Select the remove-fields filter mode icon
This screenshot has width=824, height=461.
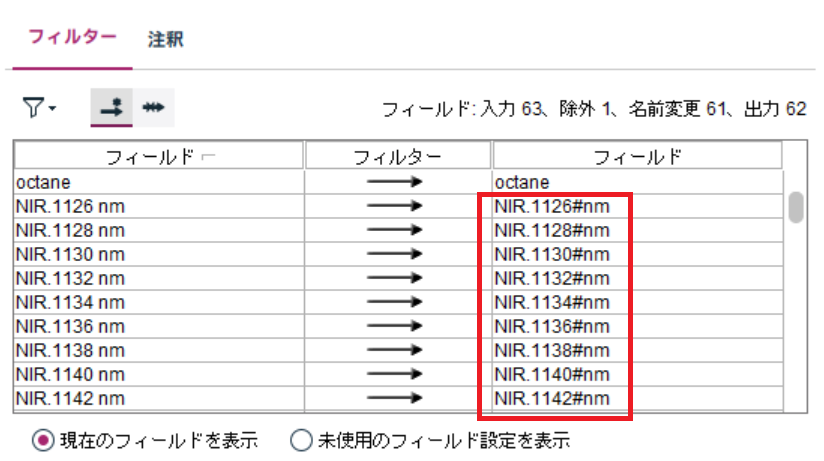click(x=111, y=108)
